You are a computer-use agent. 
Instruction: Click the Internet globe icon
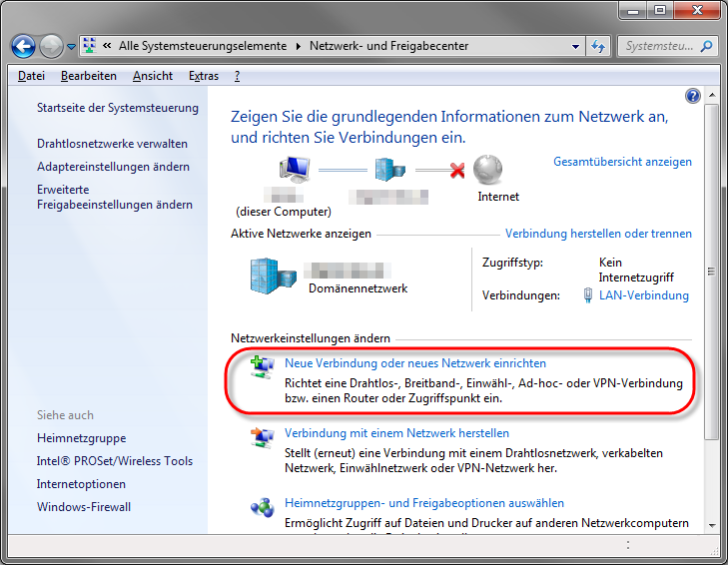487,170
